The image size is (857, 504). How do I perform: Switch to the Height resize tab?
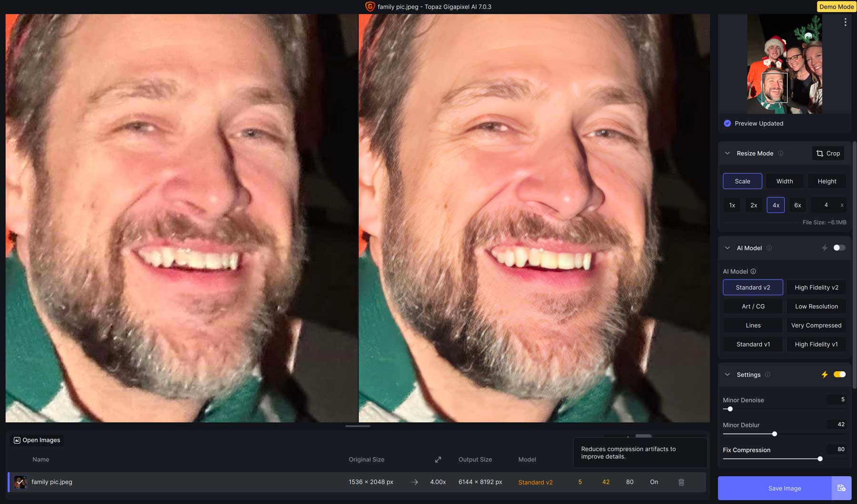(x=827, y=181)
